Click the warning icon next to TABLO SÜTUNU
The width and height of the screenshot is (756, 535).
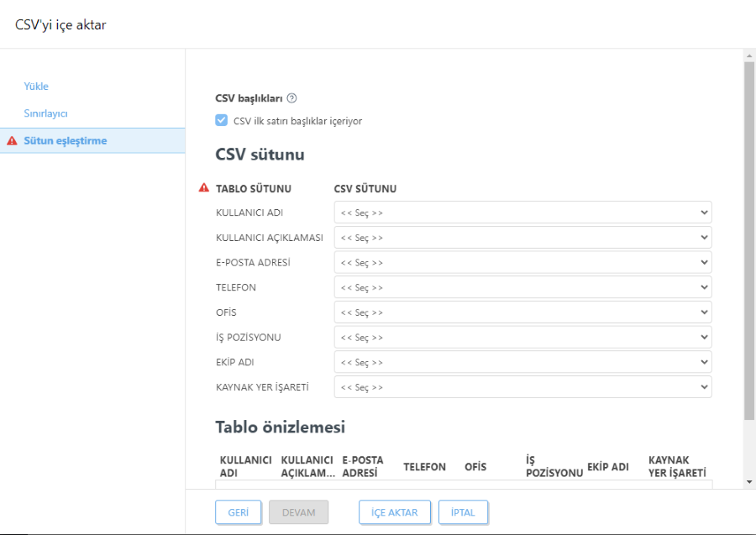pos(202,187)
